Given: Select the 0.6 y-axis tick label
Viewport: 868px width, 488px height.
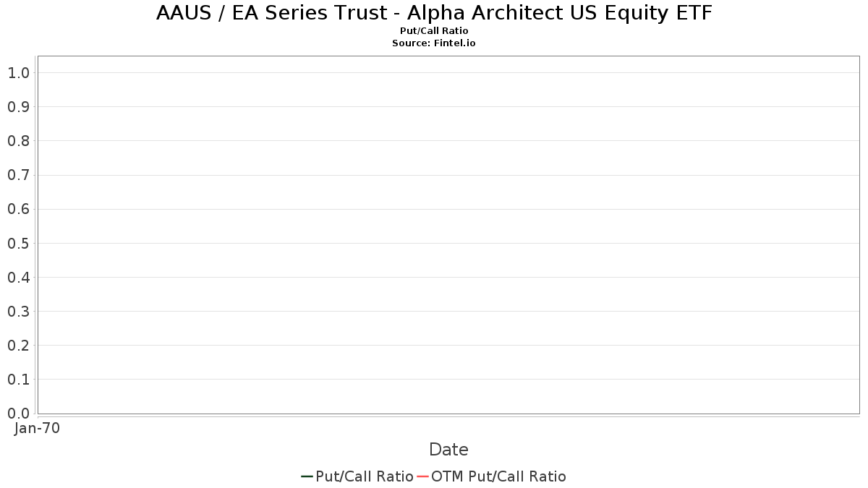Looking at the screenshot, I should [19, 209].
